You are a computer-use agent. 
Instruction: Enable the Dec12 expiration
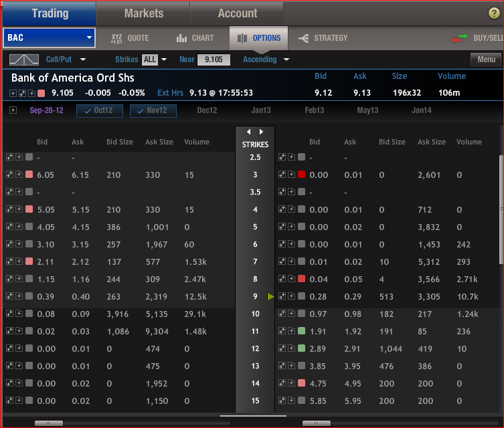(207, 110)
